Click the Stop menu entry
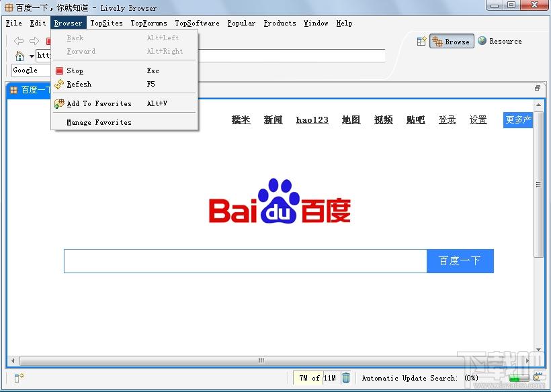This screenshot has height=392, width=551. click(x=125, y=71)
